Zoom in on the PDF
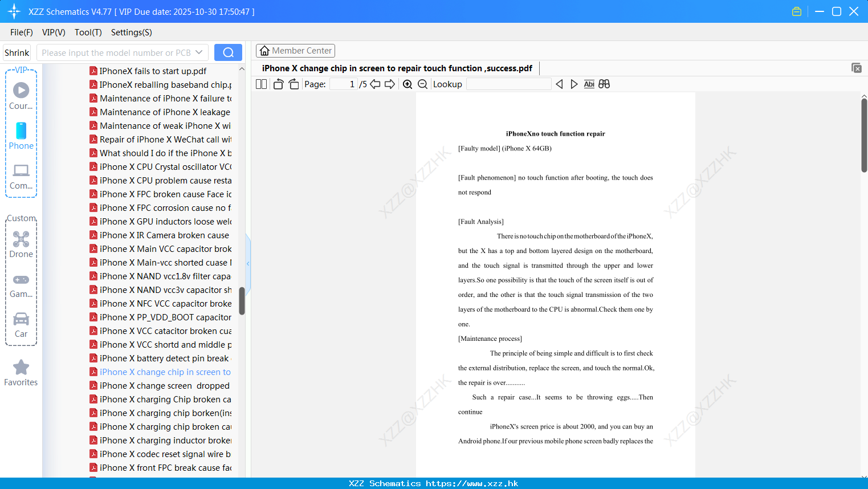Image resolution: width=868 pixels, height=489 pixels. (x=407, y=84)
